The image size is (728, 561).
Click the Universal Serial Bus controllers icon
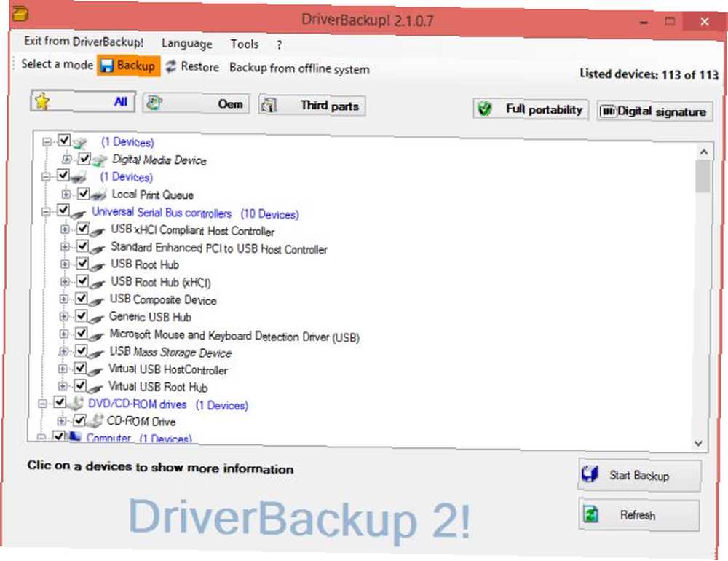(79, 213)
